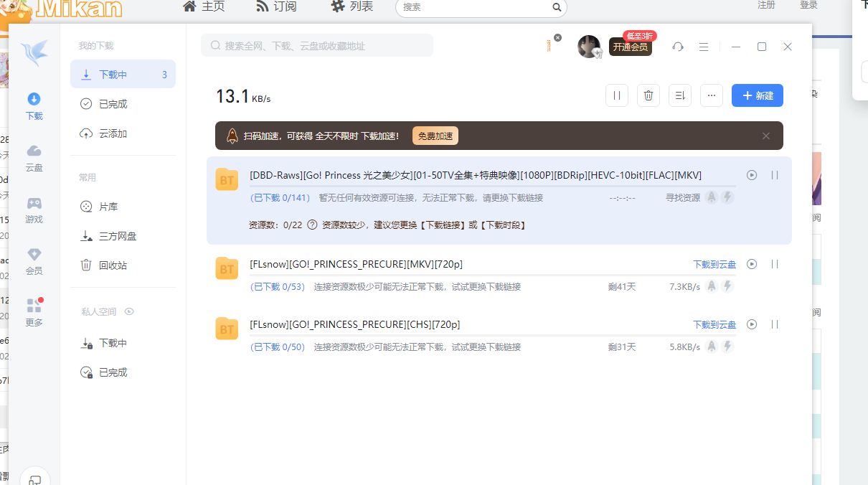Select the 云盘 cloud drive icon in the sidebar
This screenshot has height=485, width=868.
tap(34, 157)
